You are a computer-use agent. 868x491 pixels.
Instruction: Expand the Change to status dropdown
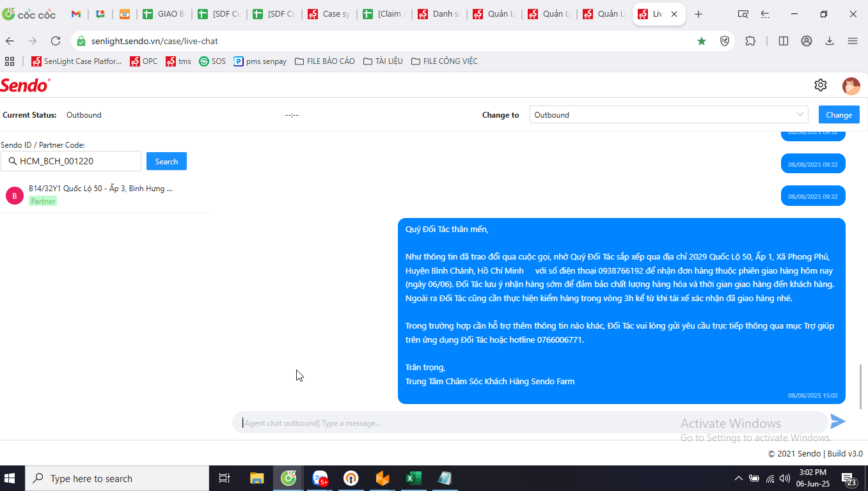pyautogui.click(x=668, y=115)
